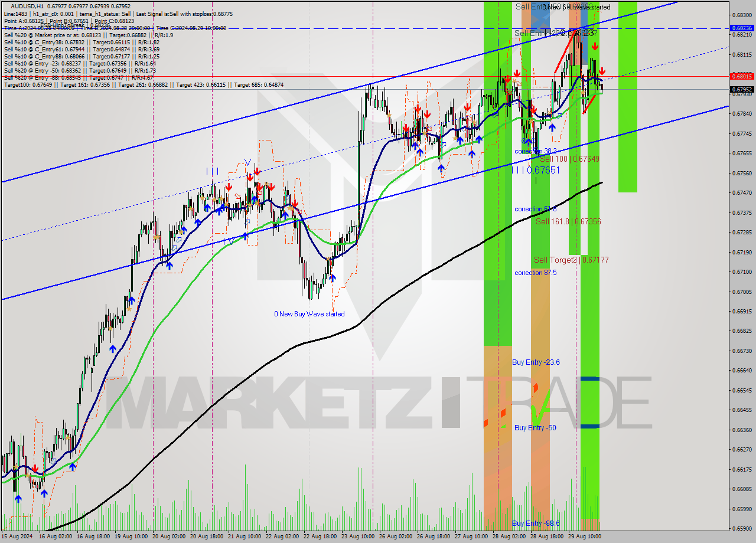The image size is (756, 543).
Task: Click the 'Sell %10 @ C_Entry61' line
Action: [x=82, y=49]
